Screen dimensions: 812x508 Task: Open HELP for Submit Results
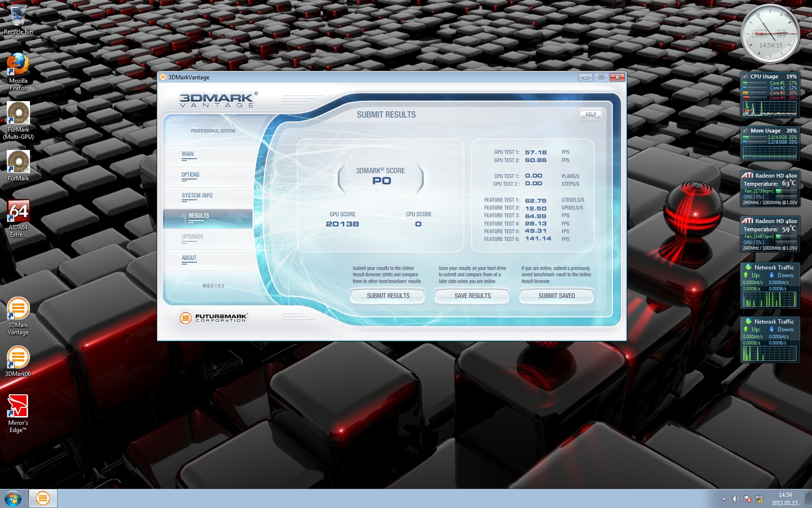point(591,115)
